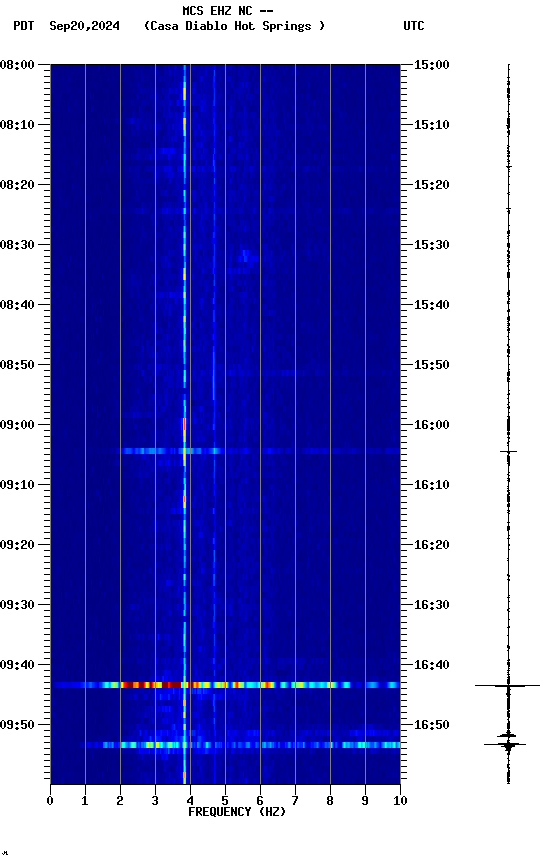Click the 08:30 PDT time label
The width and height of the screenshot is (552, 864).
tap(17, 245)
